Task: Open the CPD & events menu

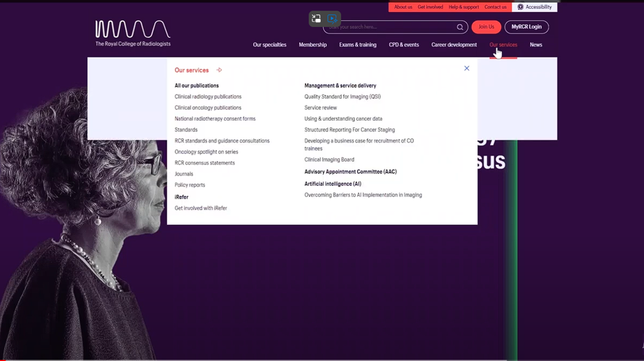Action: [404, 45]
